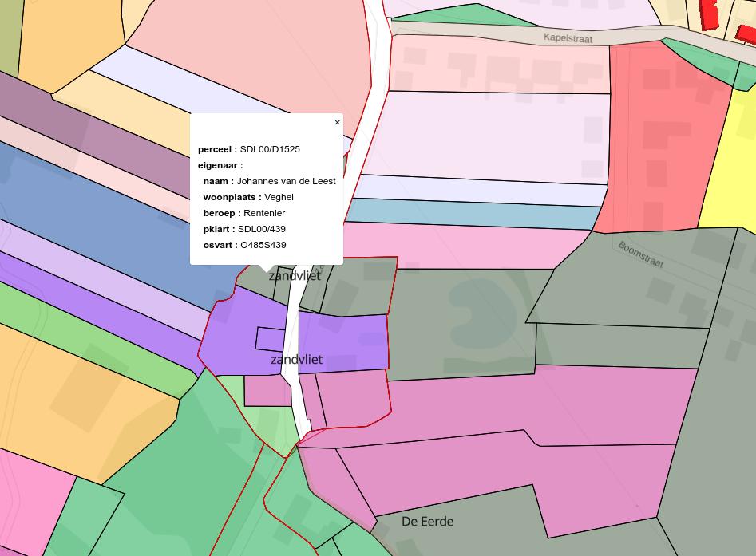Click the beroep value Rentenier
The width and height of the screenshot is (756, 556).
(x=264, y=213)
